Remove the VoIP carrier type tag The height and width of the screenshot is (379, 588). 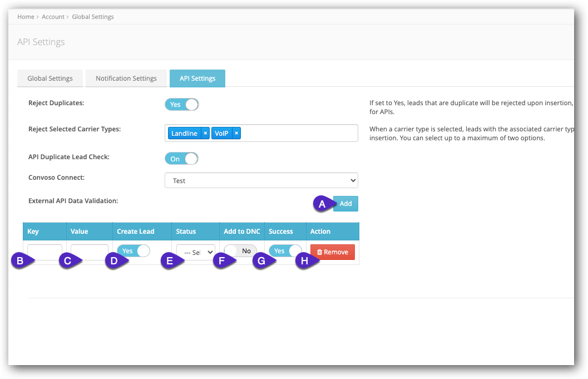[x=236, y=133]
